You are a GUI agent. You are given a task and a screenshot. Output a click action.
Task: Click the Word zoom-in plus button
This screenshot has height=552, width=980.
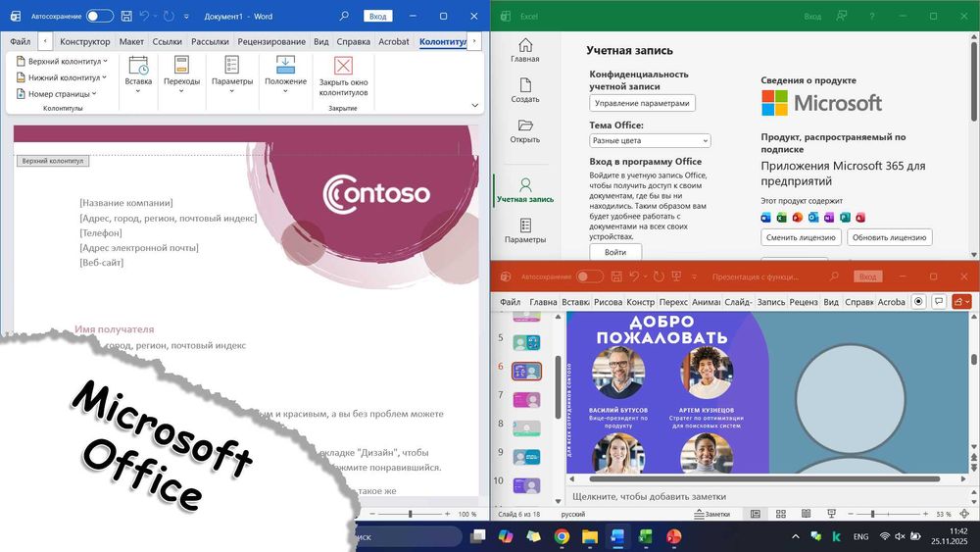point(448,514)
